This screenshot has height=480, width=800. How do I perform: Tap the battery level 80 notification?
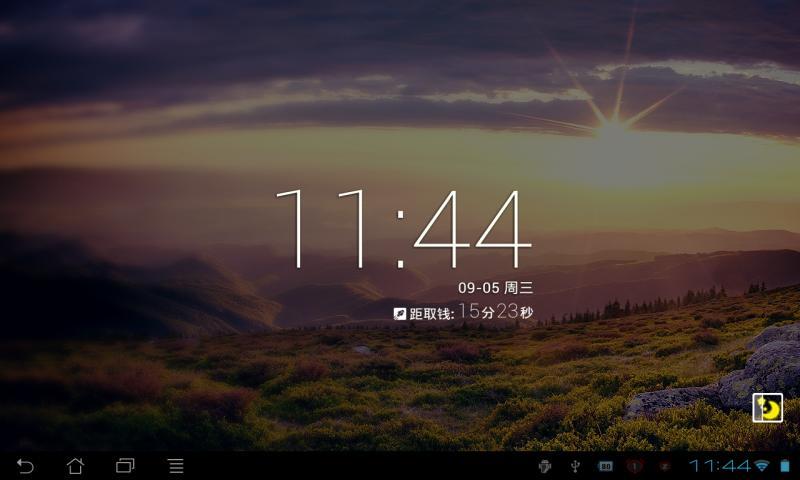pos(605,466)
